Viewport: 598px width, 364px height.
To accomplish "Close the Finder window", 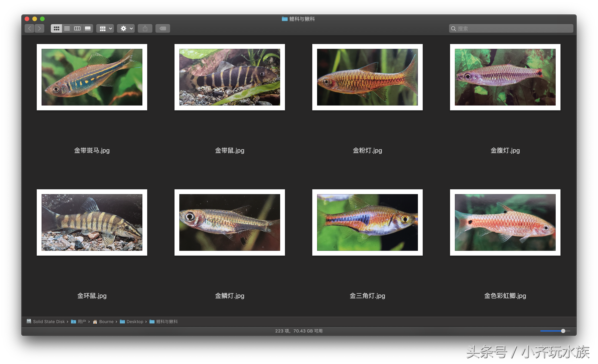I will (27, 19).
